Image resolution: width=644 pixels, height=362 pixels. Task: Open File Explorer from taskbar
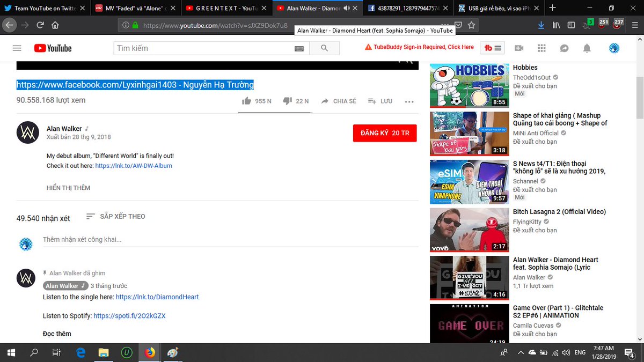click(x=104, y=352)
